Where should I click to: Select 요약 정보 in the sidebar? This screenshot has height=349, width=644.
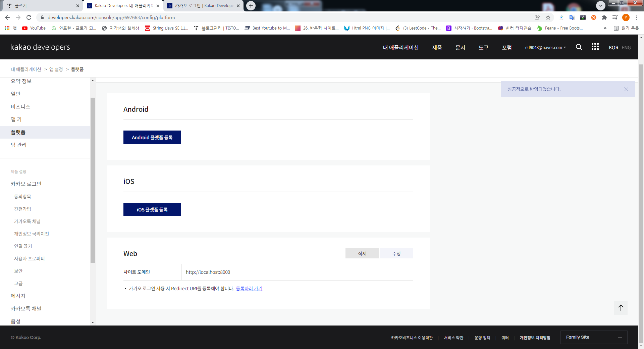pos(21,81)
